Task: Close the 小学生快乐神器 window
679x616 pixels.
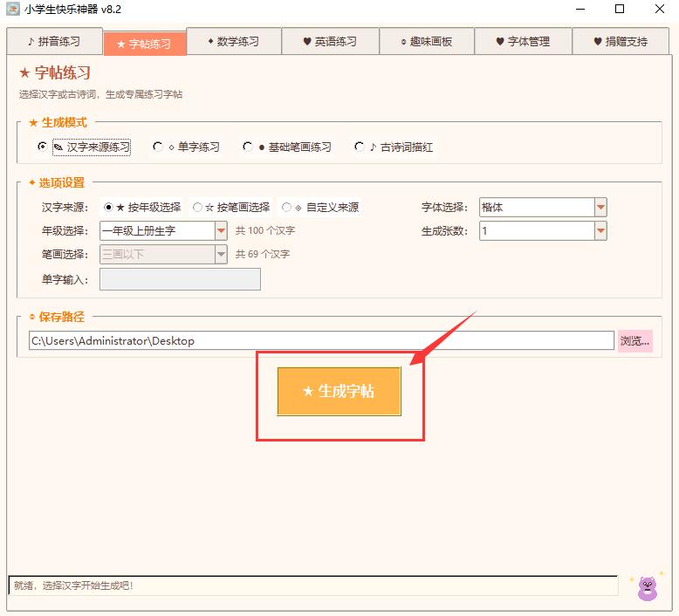Action: point(660,9)
